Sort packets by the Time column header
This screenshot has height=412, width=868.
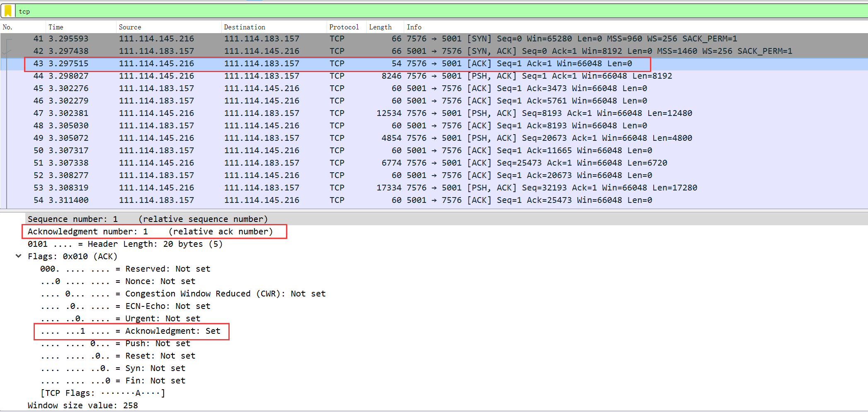(x=56, y=27)
